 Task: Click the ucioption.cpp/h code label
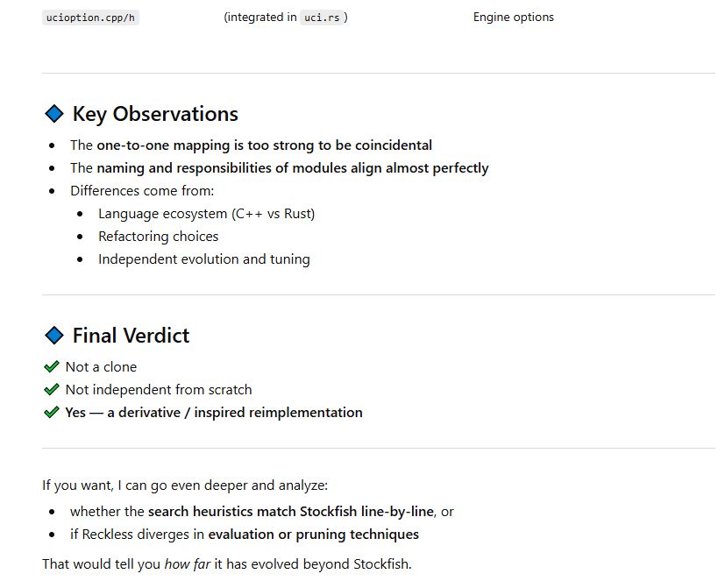coord(90,18)
